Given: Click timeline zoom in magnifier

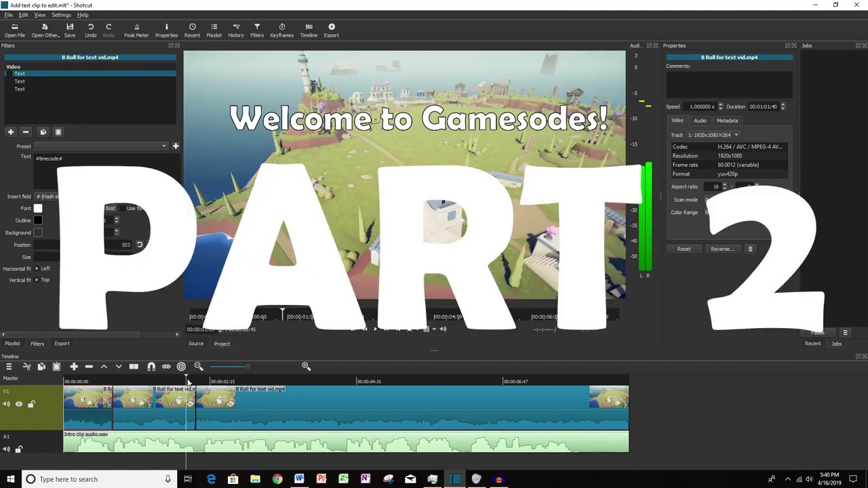Looking at the screenshot, I should [x=306, y=367].
